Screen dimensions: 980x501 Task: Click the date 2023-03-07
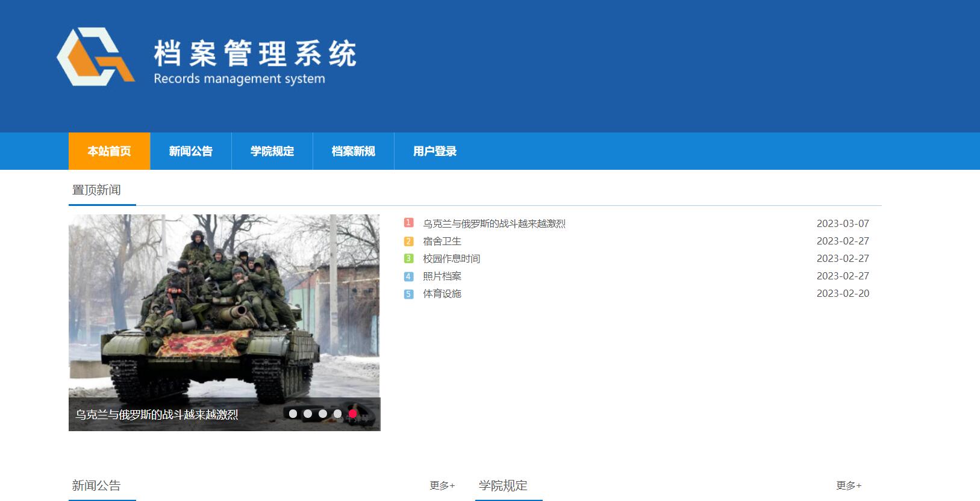tap(843, 223)
